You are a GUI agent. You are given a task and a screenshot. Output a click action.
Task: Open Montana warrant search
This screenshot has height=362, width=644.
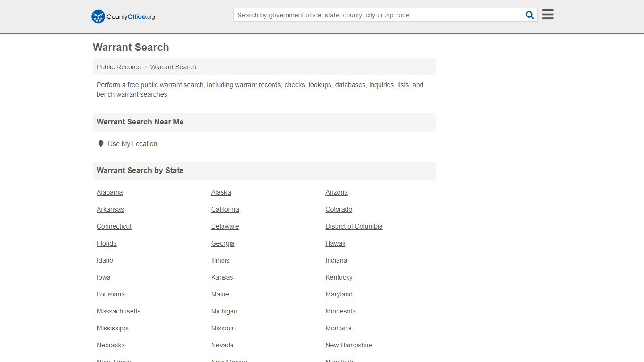[338, 328]
